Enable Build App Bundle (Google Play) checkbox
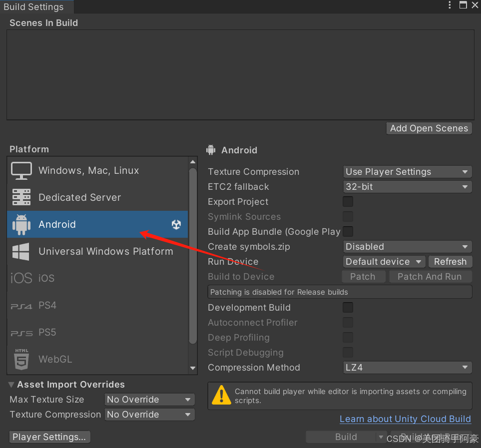 (348, 232)
